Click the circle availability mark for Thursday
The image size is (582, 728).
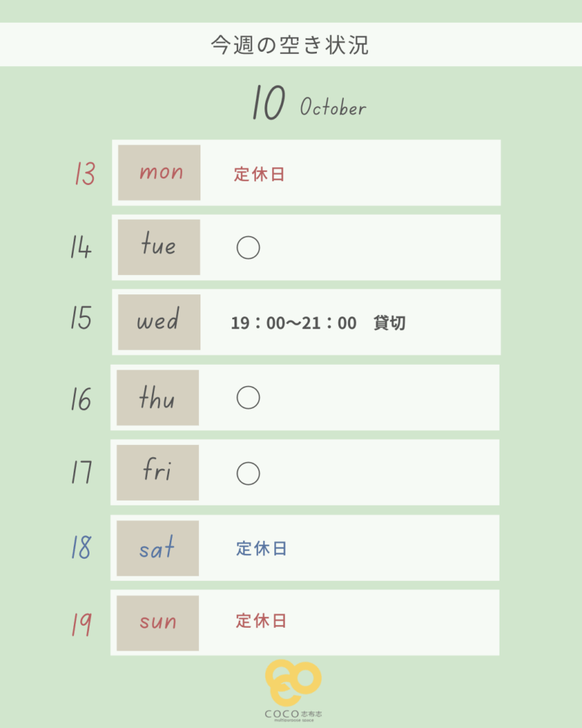coord(248,398)
